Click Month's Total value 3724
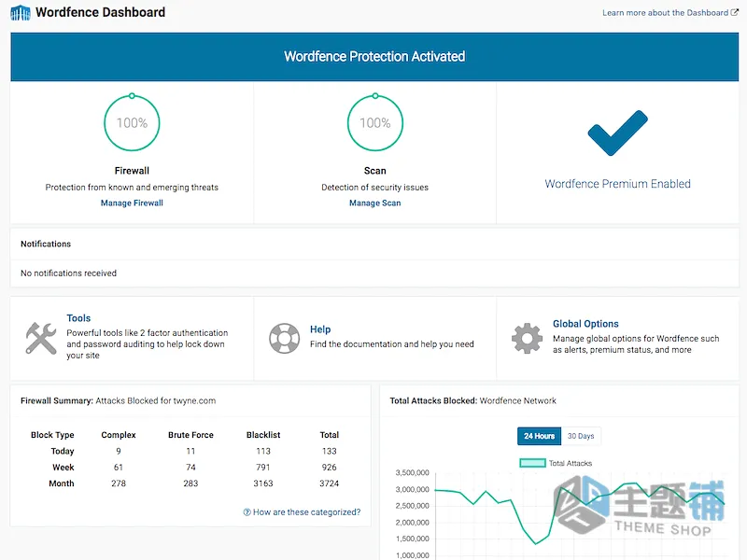747x560 pixels. click(x=330, y=483)
